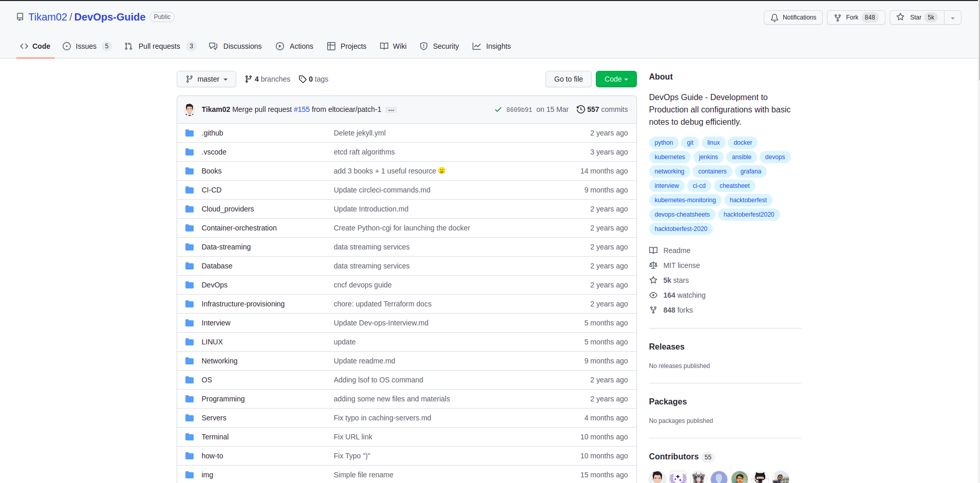Open the star lists dropdown arrow

(x=953, y=17)
